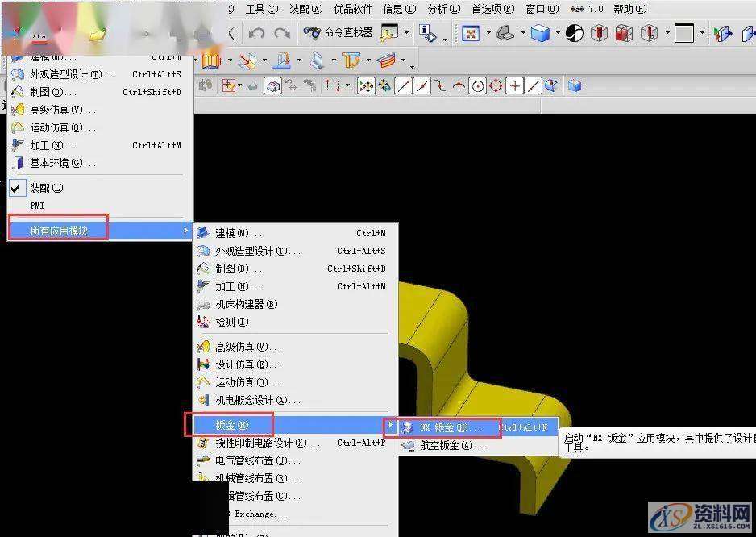Select the rectangular selection marquee icon
Screen dimensions: 756x537
coord(332,85)
